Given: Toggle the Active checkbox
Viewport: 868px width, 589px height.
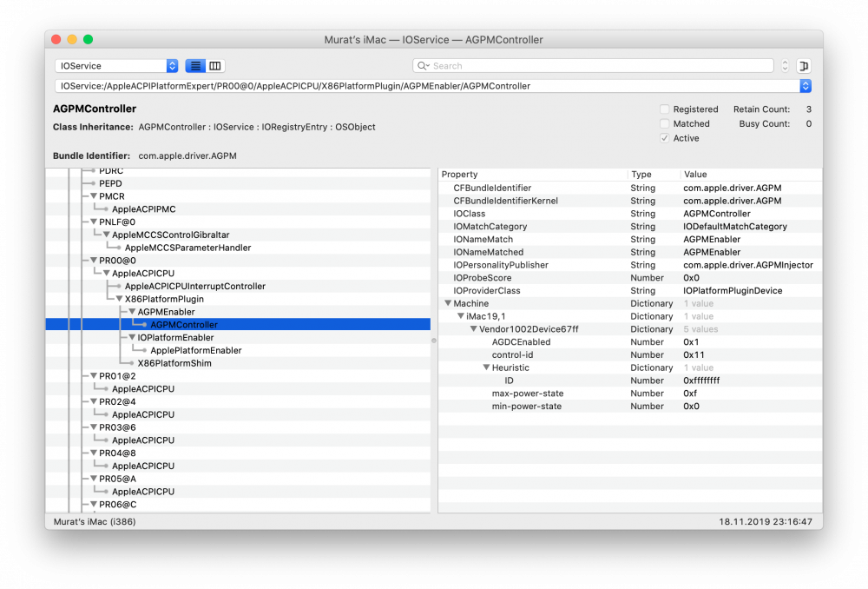Looking at the screenshot, I should click(665, 138).
